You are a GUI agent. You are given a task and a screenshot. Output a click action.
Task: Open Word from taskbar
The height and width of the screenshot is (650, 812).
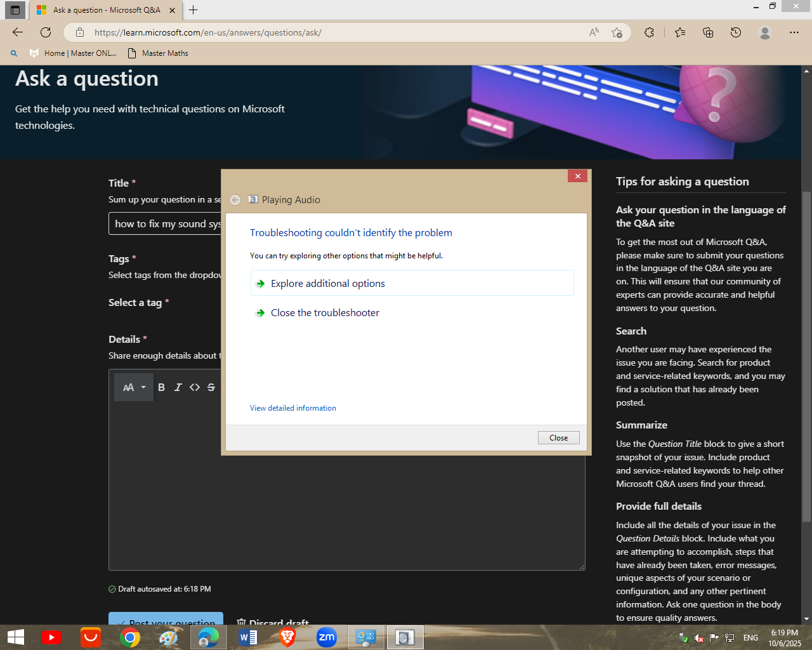248,637
